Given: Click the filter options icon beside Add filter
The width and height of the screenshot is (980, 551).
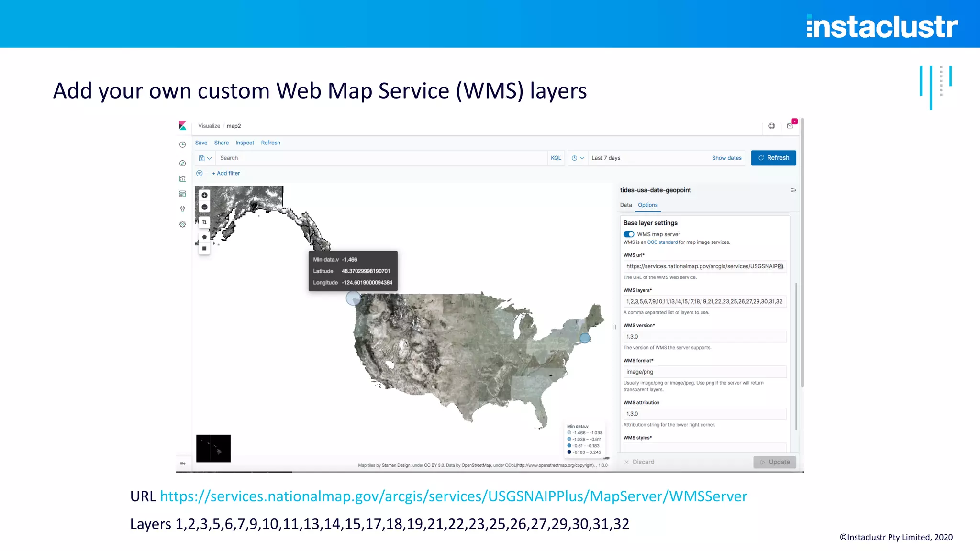Looking at the screenshot, I should 200,173.
